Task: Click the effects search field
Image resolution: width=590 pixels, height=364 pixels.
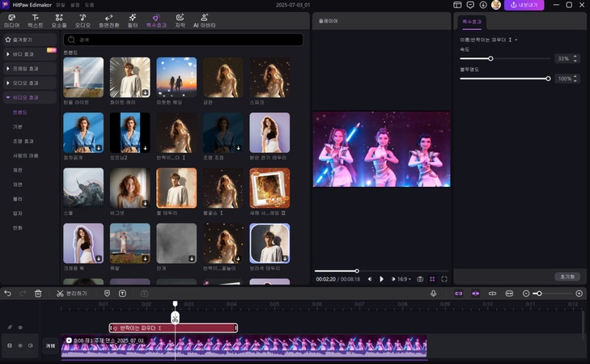Action: 183,40
